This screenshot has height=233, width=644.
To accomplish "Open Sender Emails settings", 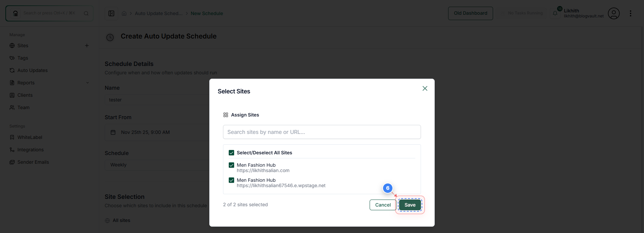I will (x=33, y=162).
